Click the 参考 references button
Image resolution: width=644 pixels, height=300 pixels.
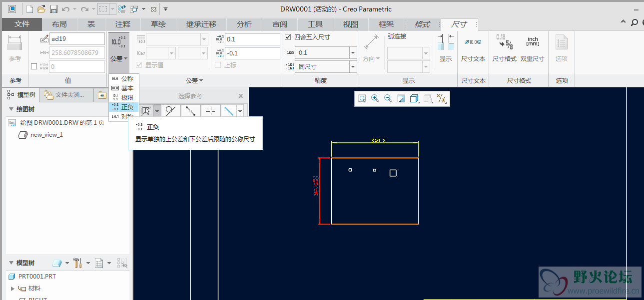pyautogui.click(x=15, y=49)
